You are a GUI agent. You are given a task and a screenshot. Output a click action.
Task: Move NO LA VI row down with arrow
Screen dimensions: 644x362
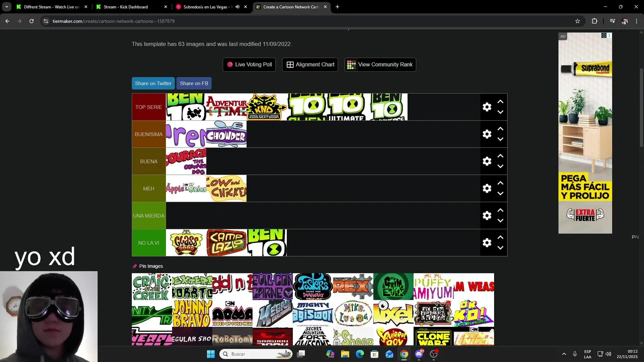(500, 248)
